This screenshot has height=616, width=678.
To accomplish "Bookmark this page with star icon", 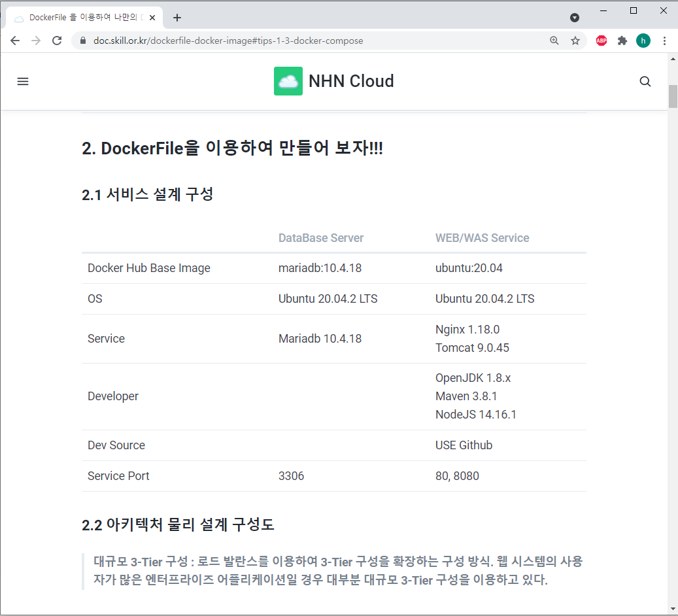I will (575, 41).
